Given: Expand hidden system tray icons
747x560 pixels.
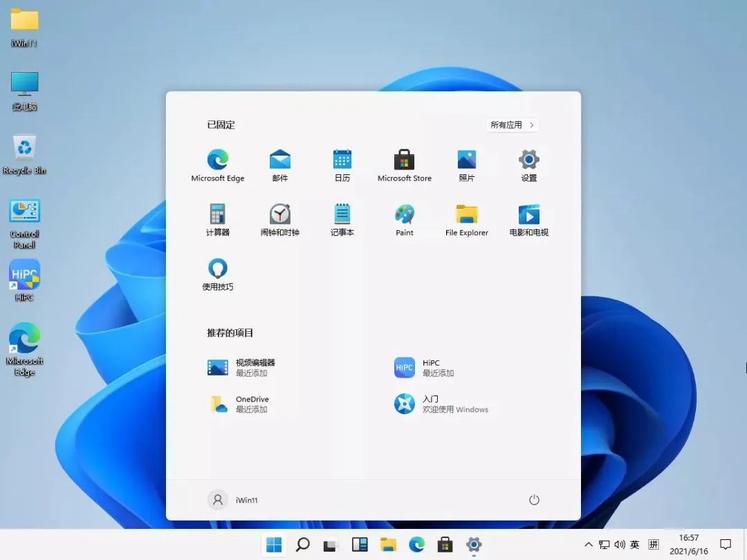Looking at the screenshot, I should click(x=587, y=545).
